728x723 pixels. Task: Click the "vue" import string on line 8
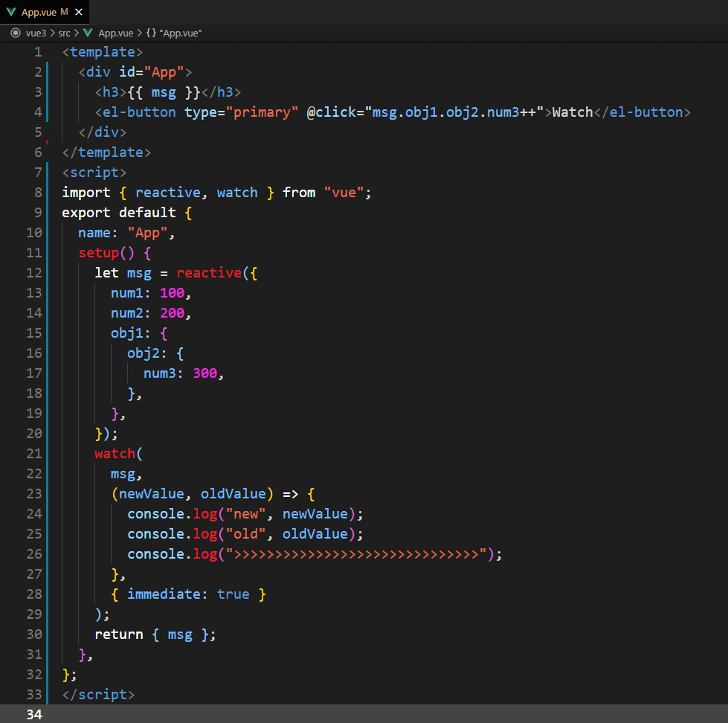pyautogui.click(x=344, y=192)
